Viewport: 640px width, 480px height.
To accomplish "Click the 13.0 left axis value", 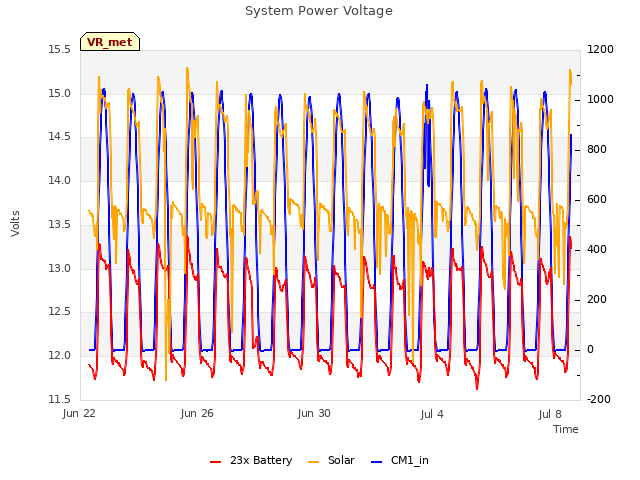I will 60,269.
